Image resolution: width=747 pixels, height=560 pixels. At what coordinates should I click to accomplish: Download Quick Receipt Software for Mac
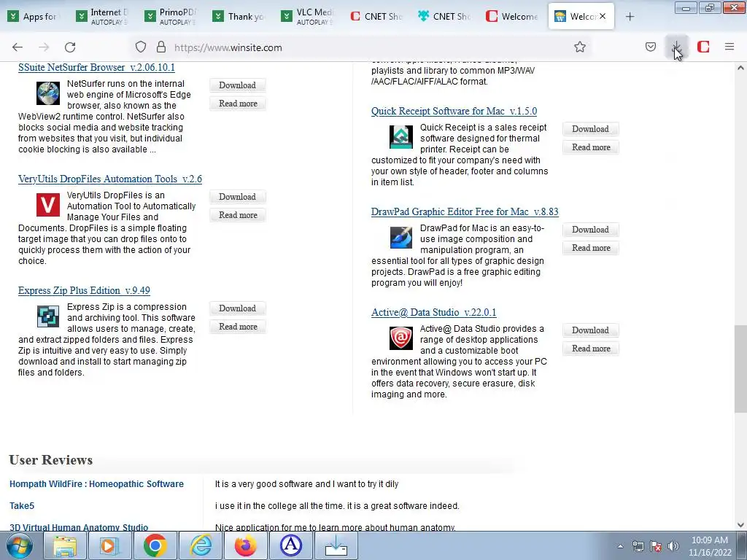click(590, 129)
